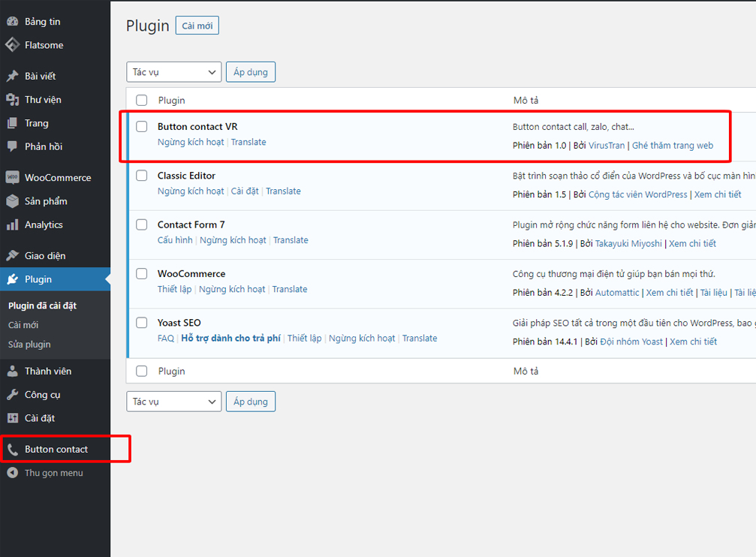
Task: Tick the Button contact VR checkbox
Action: [142, 127]
